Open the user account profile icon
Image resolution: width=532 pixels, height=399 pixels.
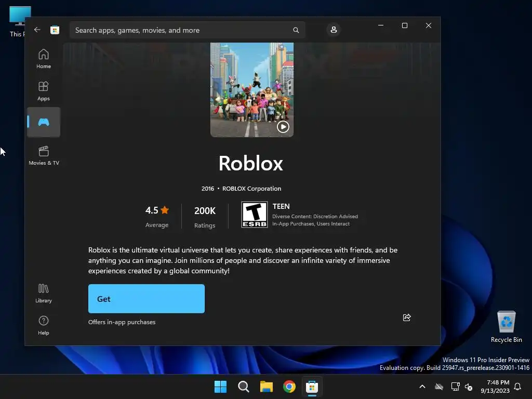334,30
